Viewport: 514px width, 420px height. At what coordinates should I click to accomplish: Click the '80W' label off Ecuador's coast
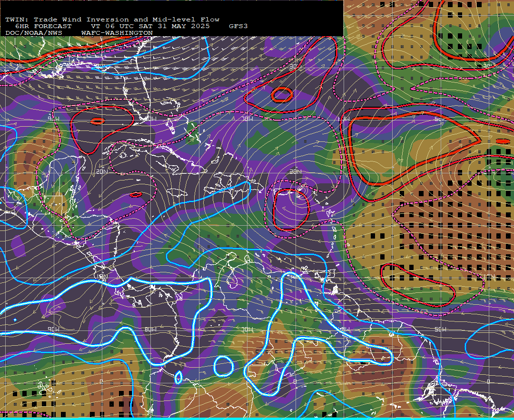click(x=150, y=329)
